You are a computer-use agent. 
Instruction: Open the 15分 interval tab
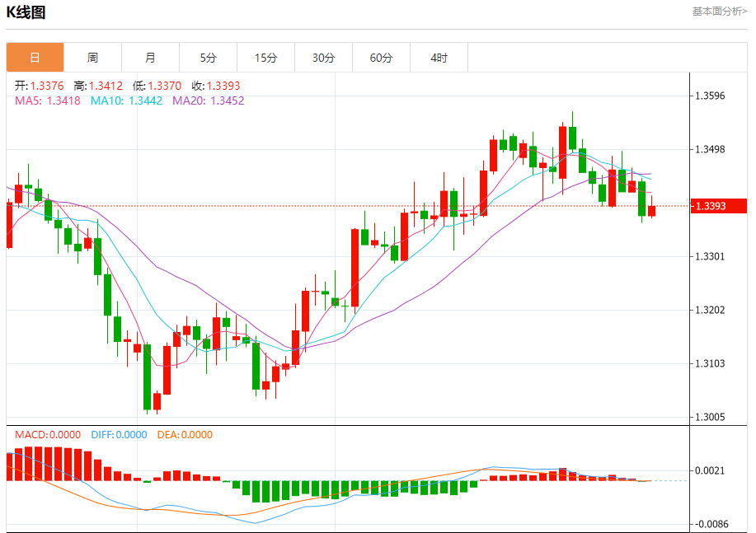265,58
